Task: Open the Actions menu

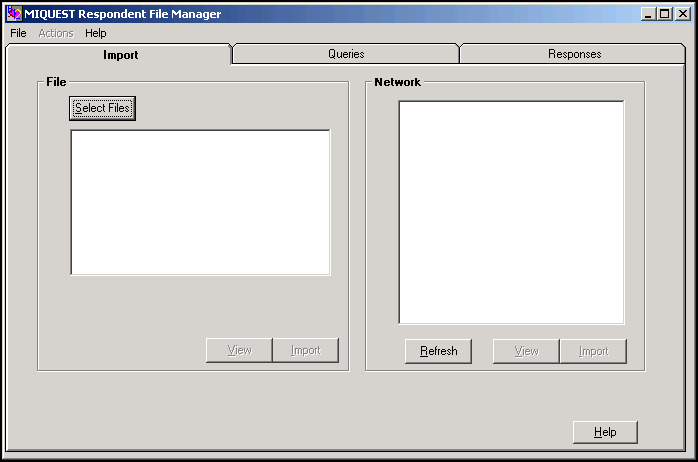Action: pyautogui.click(x=56, y=33)
